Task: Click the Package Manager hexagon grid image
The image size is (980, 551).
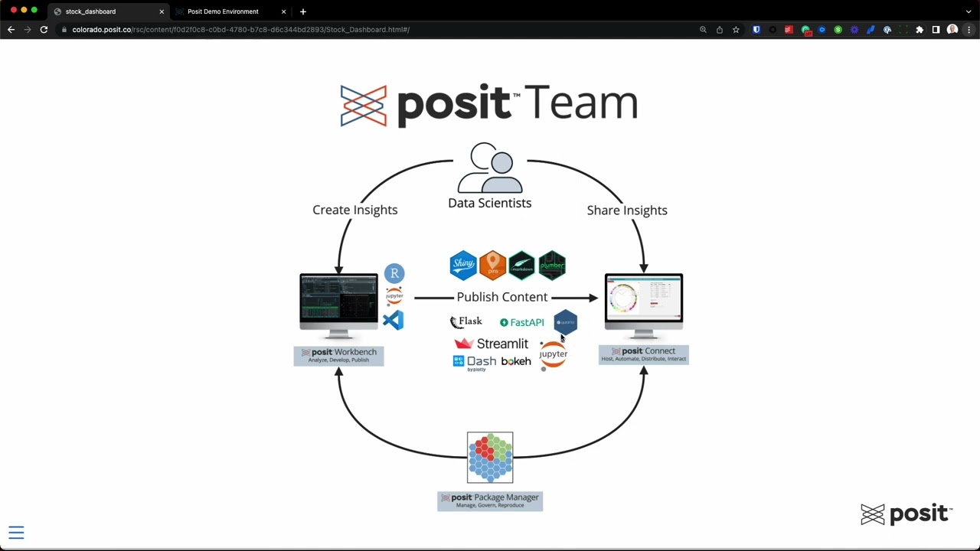Action: pos(490,458)
